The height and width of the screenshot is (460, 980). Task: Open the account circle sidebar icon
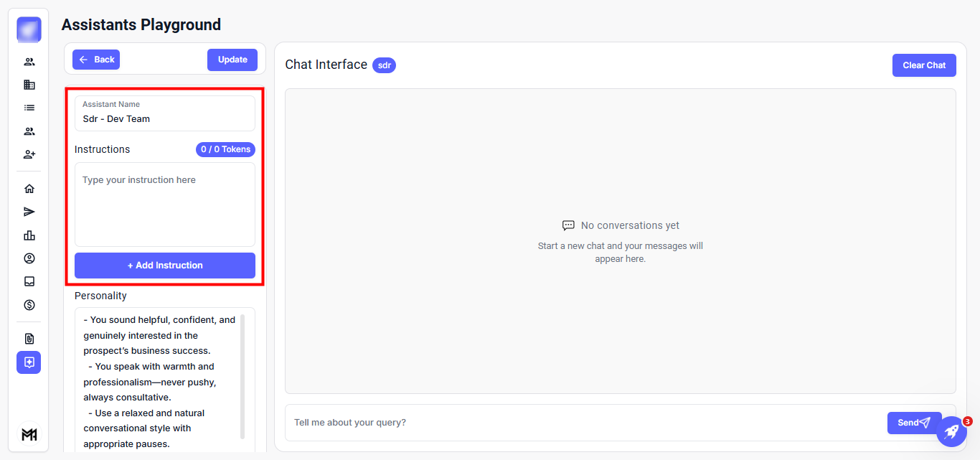pyautogui.click(x=29, y=258)
